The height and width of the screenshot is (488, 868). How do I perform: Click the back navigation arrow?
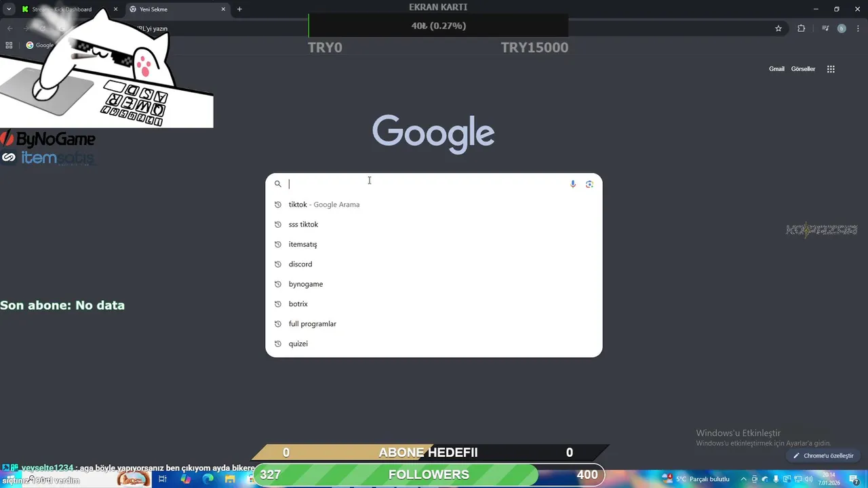click(9, 28)
